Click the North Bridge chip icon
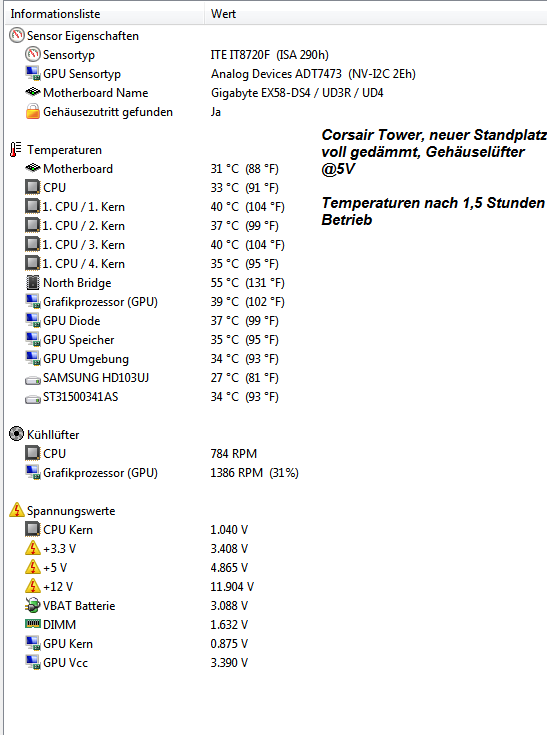Image resolution: width=547 pixels, height=735 pixels. click(x=33, y=283)
